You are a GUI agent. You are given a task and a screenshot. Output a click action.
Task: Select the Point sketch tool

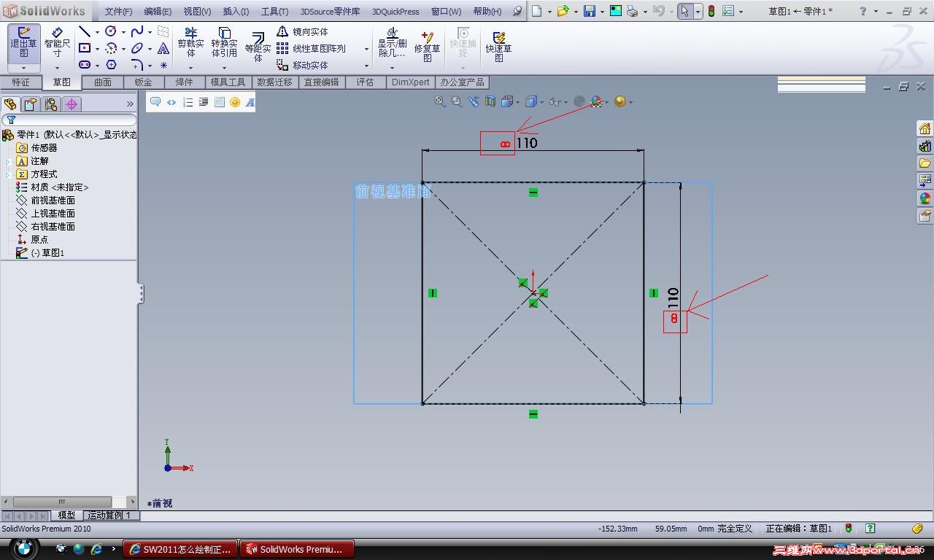tap(163, 65)
